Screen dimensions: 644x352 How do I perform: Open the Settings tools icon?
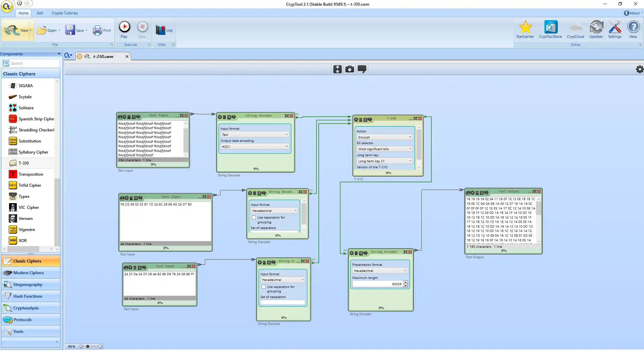pos(615,30)
